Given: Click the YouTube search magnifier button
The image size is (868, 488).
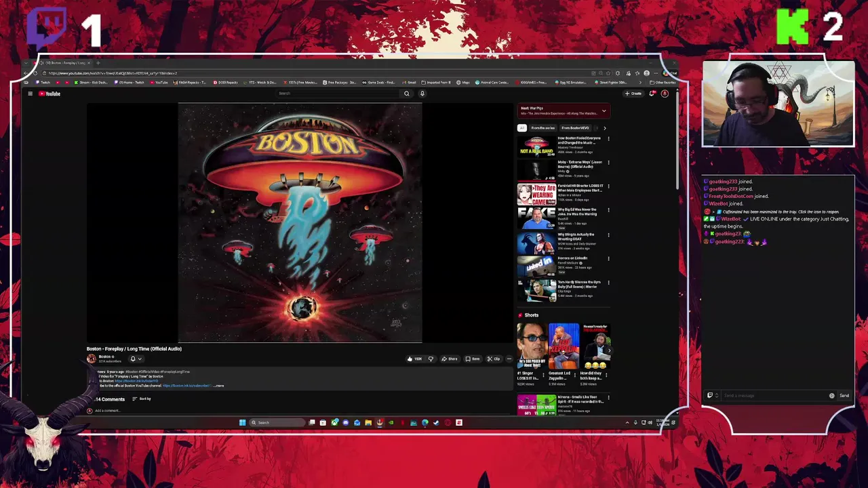Looking at the screenshot, I should tap(407, 94).
